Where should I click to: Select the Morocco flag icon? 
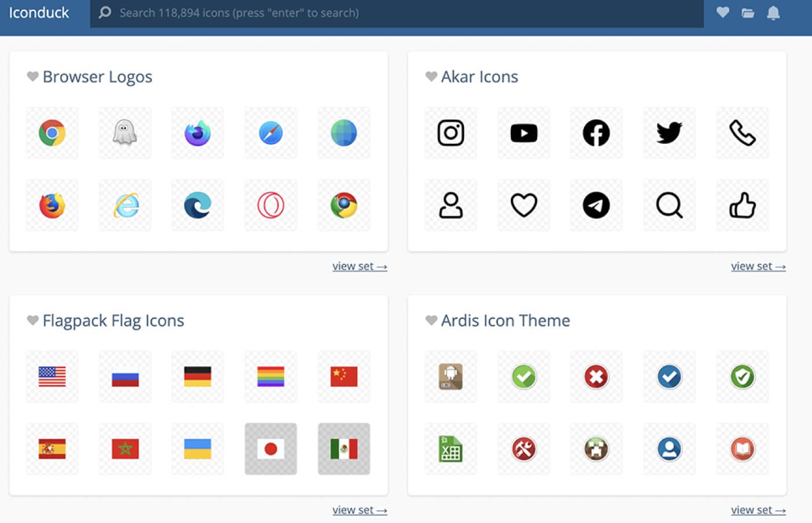[125, 449]
